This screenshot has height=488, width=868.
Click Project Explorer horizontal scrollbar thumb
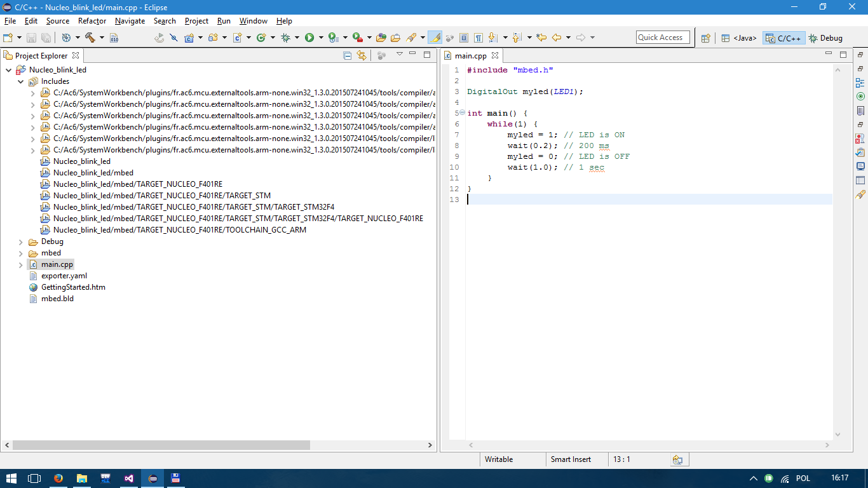[161, 445]
